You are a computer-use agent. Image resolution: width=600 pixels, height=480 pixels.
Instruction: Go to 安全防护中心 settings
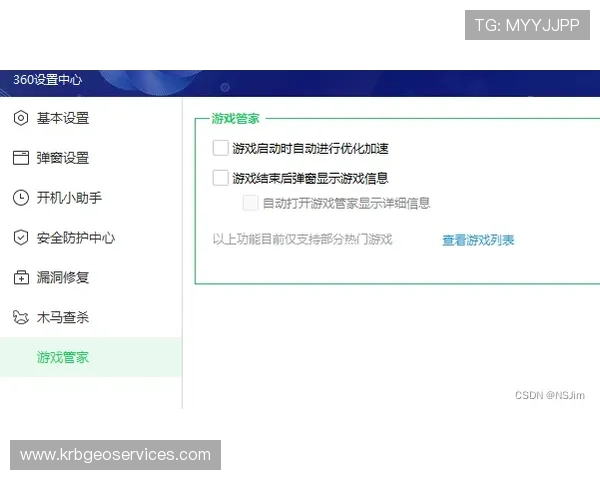click(x=91, y=237)
